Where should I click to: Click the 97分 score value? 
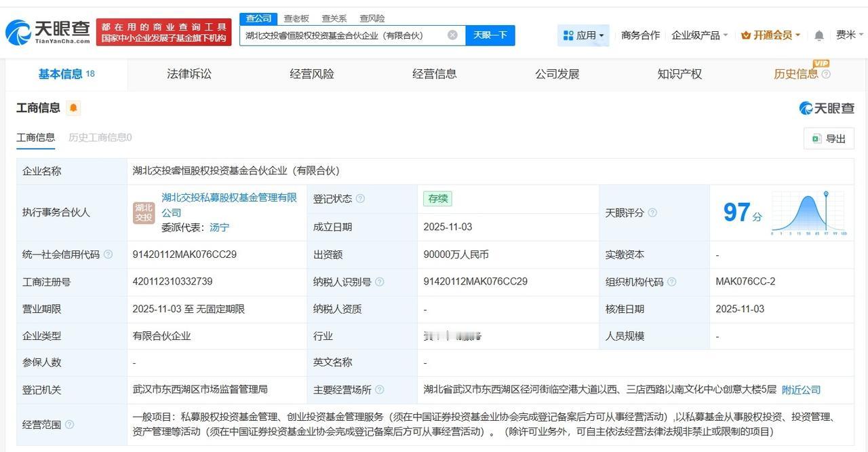743,212
